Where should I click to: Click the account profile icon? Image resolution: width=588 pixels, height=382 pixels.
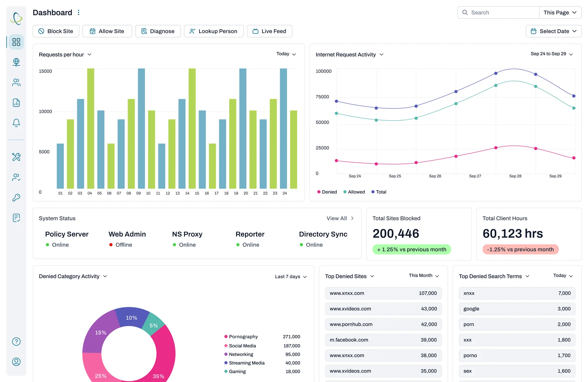coord(16,362)
